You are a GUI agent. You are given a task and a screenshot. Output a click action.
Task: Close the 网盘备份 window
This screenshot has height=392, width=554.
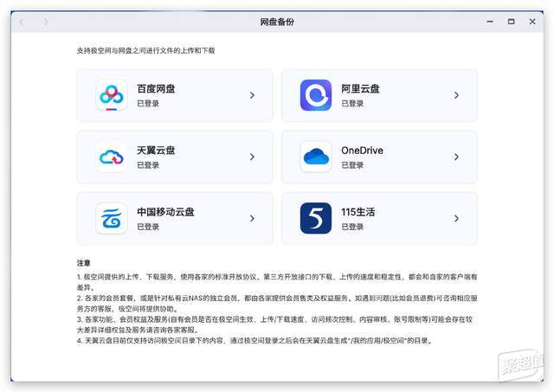coord(532,22)
